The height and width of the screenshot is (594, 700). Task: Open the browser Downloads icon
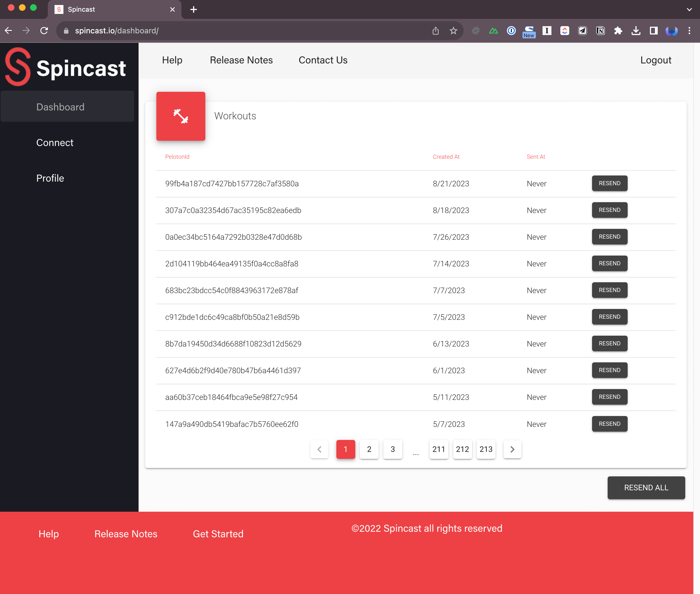coord(636,31)
